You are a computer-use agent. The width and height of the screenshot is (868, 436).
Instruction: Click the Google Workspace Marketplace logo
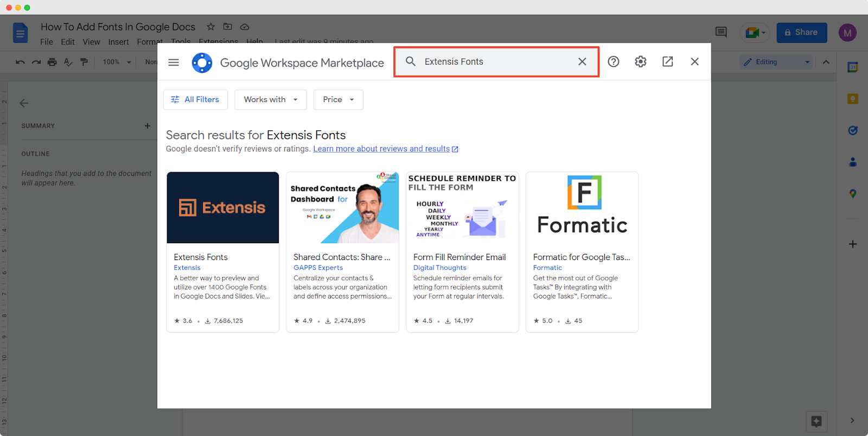[x=202, y=62]
